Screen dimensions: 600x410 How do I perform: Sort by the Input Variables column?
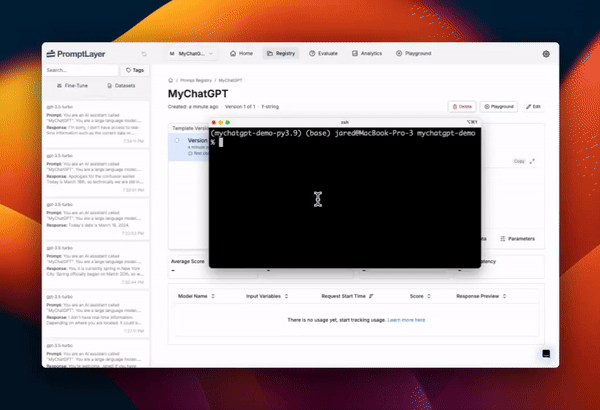click(x=267, y=296)
